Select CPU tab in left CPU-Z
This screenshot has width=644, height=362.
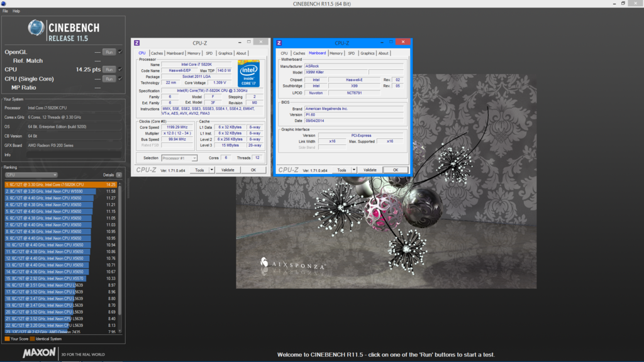click(142, 53)
